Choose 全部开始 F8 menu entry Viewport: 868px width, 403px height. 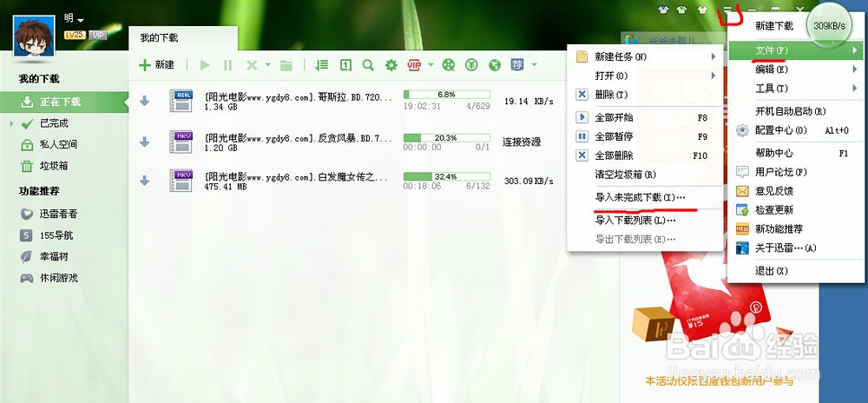646,117
